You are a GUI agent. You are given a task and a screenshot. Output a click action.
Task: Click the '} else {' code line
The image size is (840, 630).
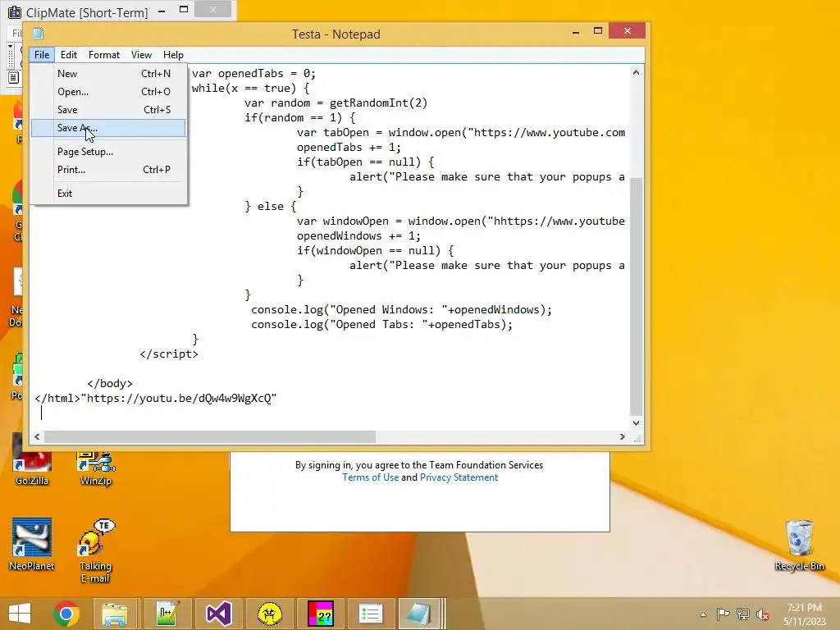coord(271,206)
